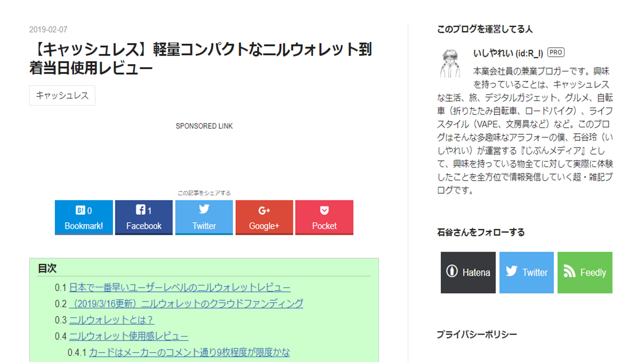Share the article on Facebook
The height and width of the screenshot is (362, 644).
(144, 217)
